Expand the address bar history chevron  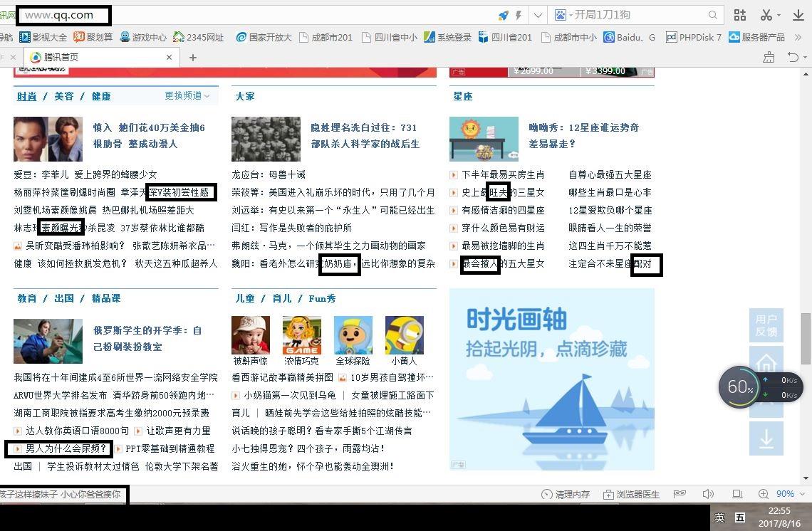[538, 16]
